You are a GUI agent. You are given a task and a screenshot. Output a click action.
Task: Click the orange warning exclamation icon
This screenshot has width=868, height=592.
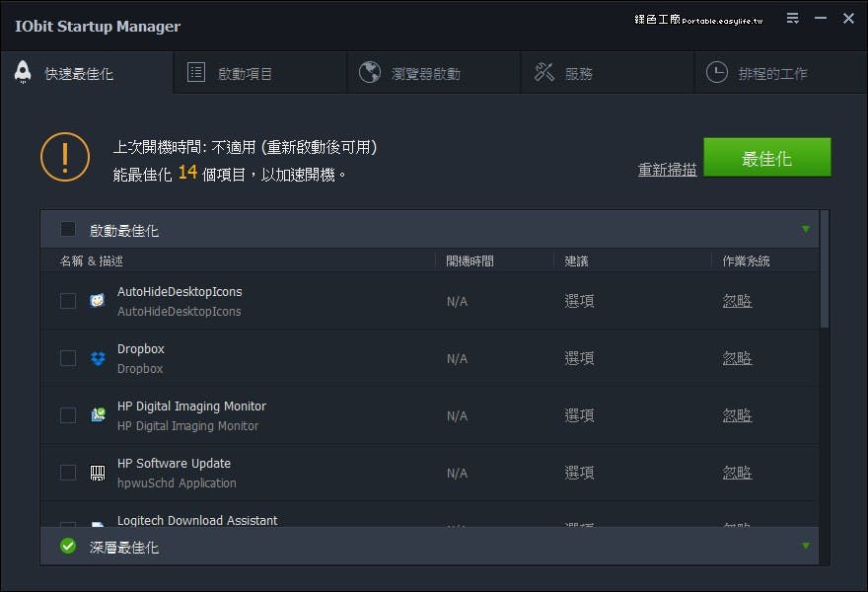tap(65, 157)
